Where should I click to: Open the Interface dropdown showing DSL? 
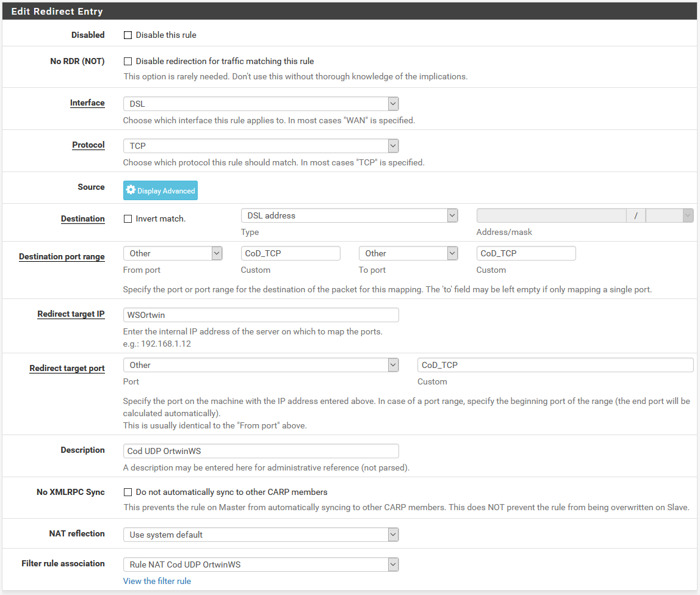tap(261, 104)
